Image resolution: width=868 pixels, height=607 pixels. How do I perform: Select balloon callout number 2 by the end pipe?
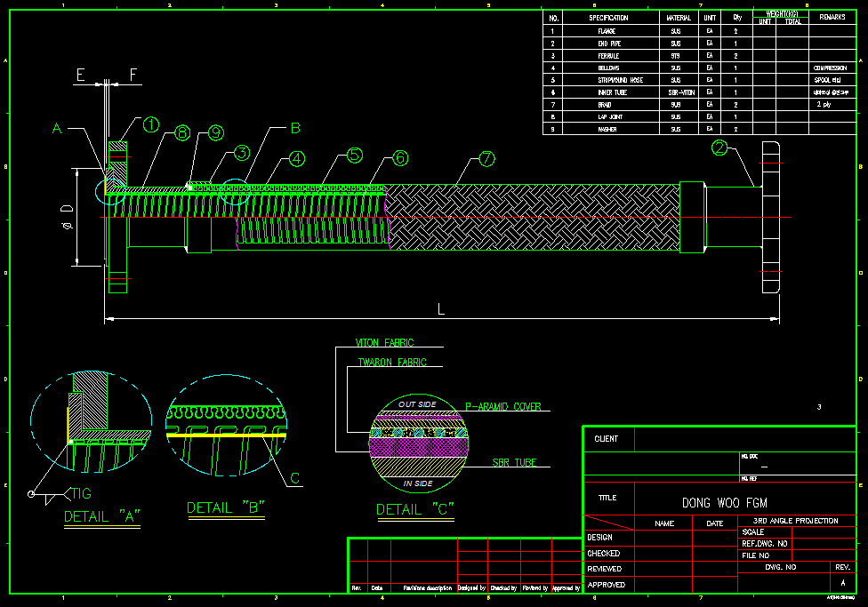coord(719,148)
